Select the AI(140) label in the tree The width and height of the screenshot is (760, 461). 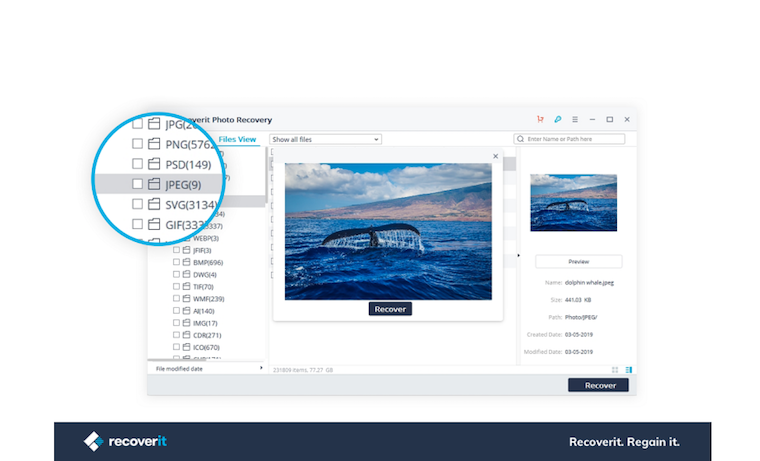pos(204,311)
